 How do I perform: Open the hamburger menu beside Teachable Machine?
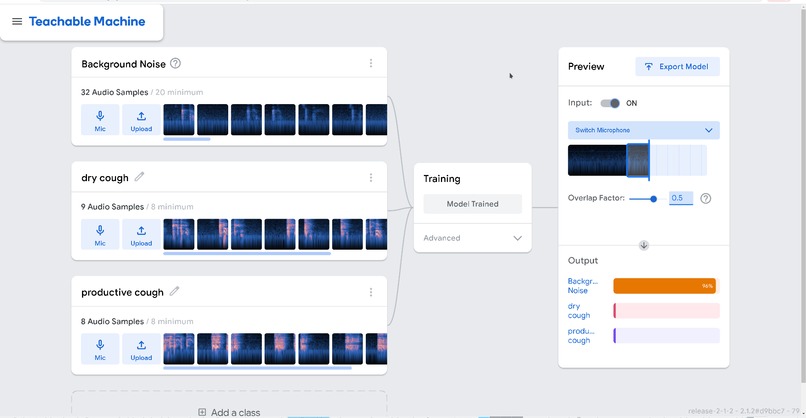(17, 22)
